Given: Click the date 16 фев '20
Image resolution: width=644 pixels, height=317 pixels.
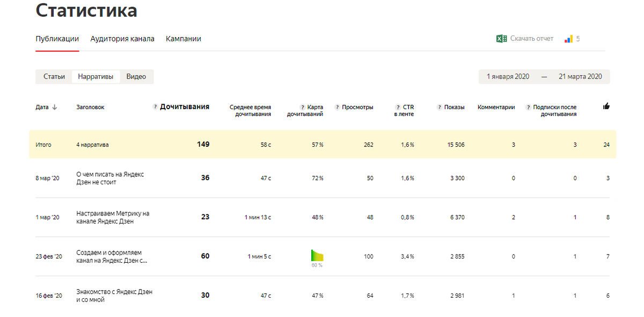Looking at the screenshot, I should 49,296.
